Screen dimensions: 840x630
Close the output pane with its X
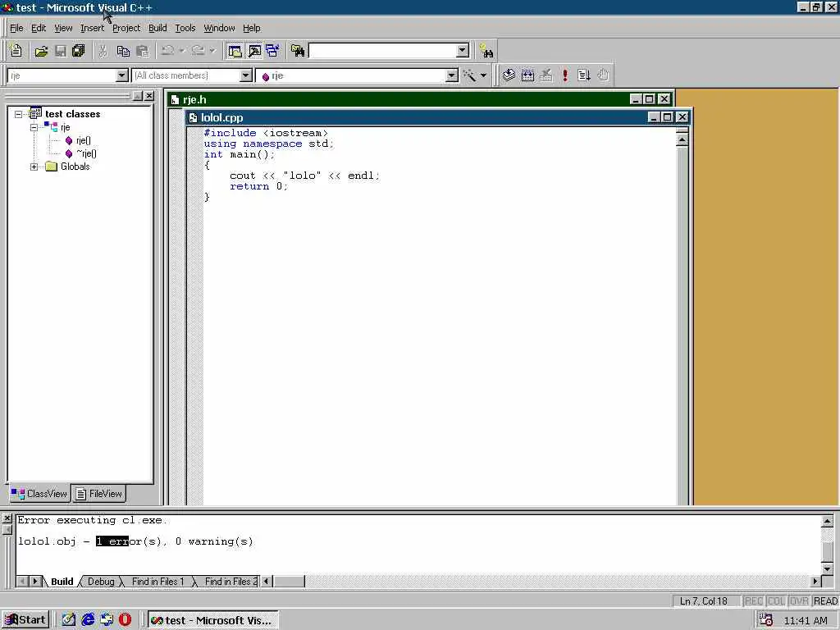[x=7, y=518]
